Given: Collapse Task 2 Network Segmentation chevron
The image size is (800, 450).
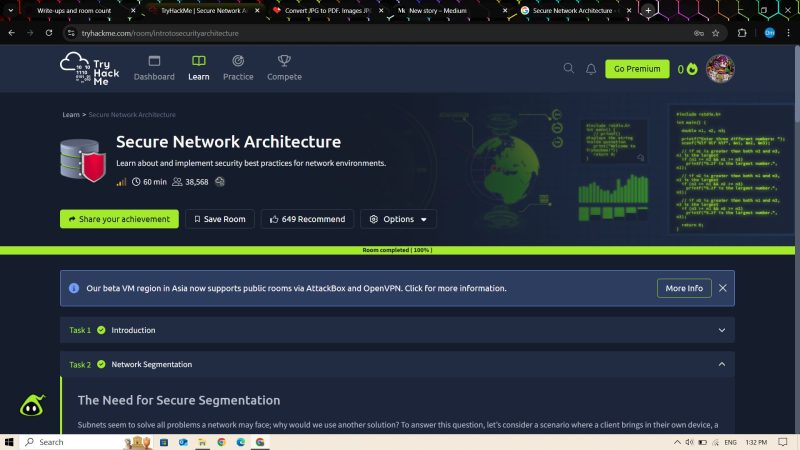Looking at the screenshot, I should click(x=721, y=364).
